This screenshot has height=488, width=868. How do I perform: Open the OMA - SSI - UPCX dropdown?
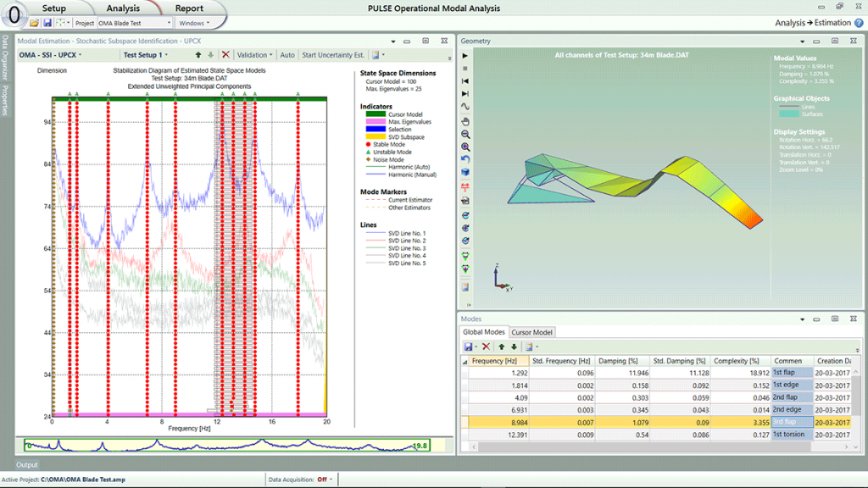(50, 55)
